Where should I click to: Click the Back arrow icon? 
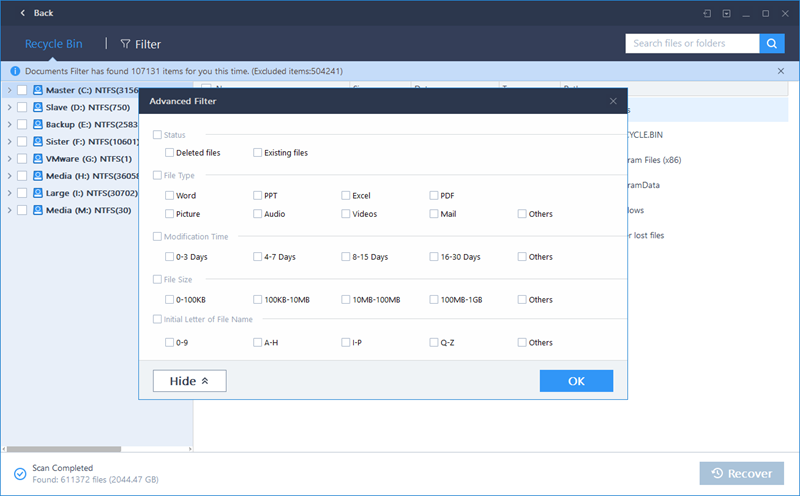coord(21,13)
